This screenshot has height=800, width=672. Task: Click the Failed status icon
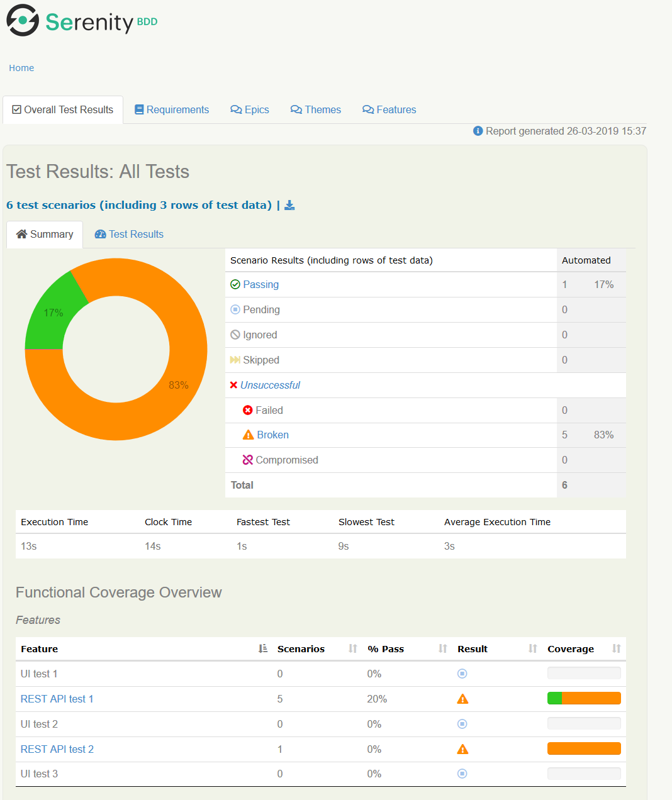pyautogui.click(x=248, y=410)
